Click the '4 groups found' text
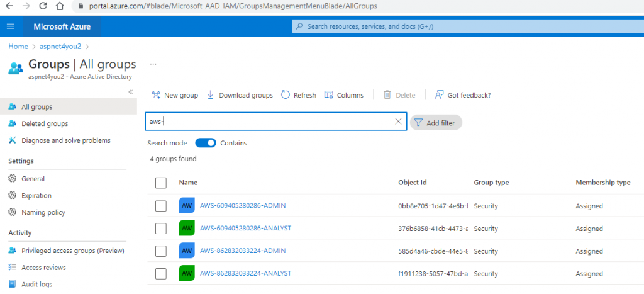This screenshot has width=644, height=294. pyautogui.click(x=173, y=159)
